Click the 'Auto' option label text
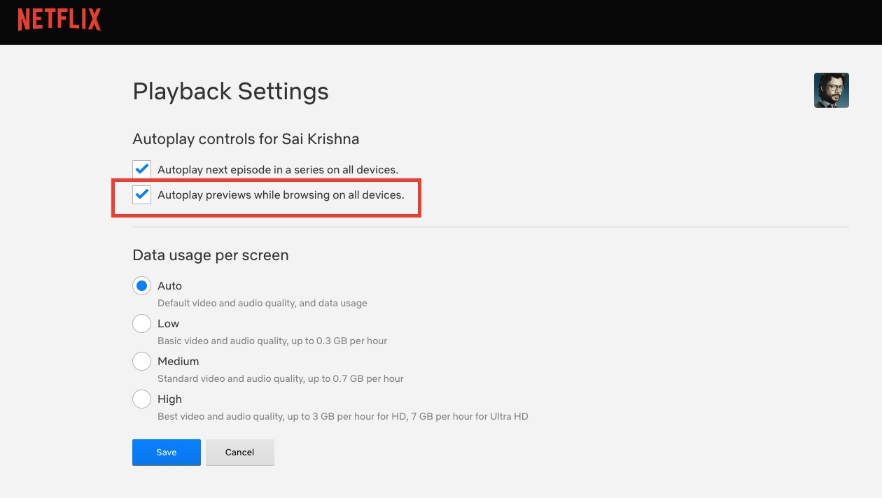The height and width of the screenshot is (498, 882). (169, 286)
